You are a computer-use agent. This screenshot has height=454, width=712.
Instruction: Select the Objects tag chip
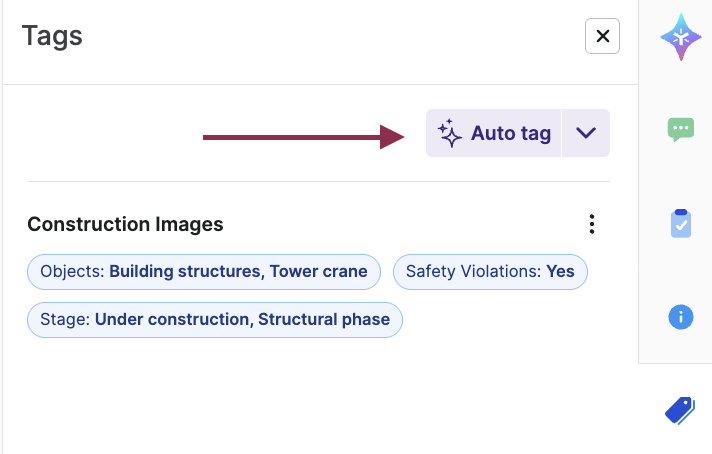pos(204,271)
